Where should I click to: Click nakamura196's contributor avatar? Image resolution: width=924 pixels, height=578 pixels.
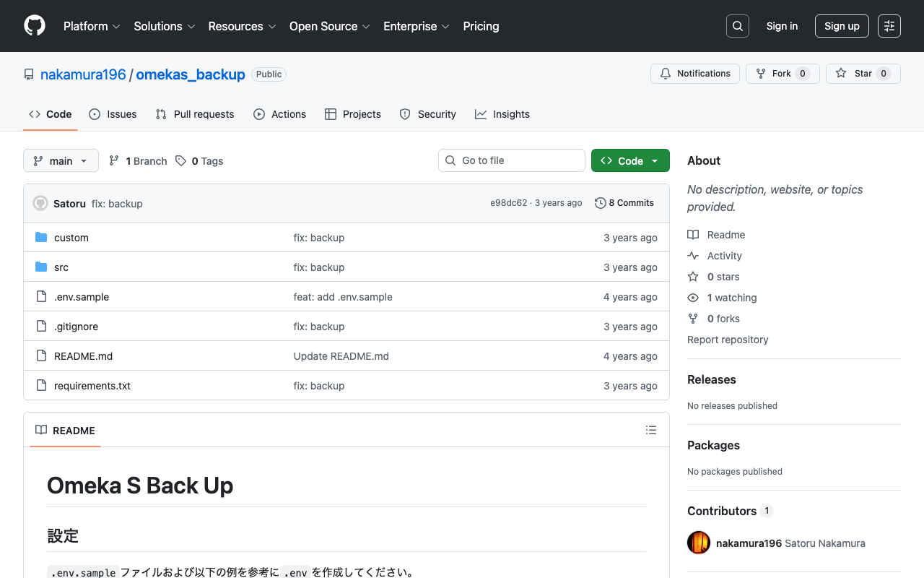tap(698, 543)
